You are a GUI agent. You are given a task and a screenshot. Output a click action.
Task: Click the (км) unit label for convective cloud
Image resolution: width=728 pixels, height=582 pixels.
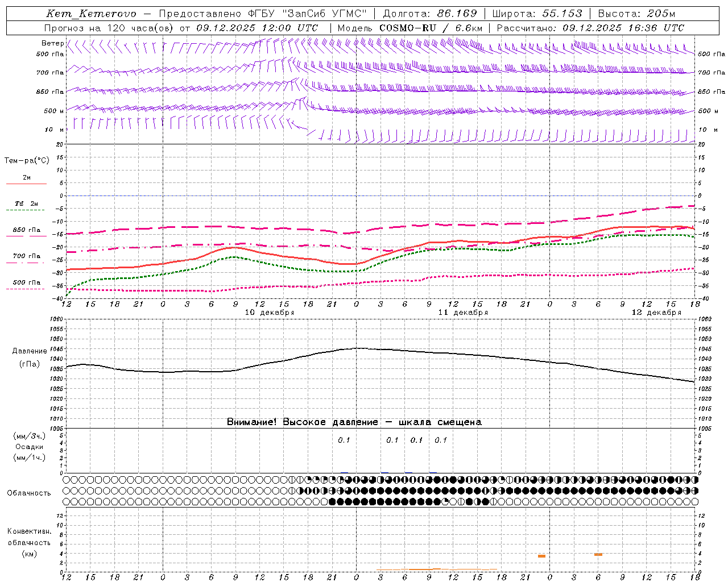[30, 554]
